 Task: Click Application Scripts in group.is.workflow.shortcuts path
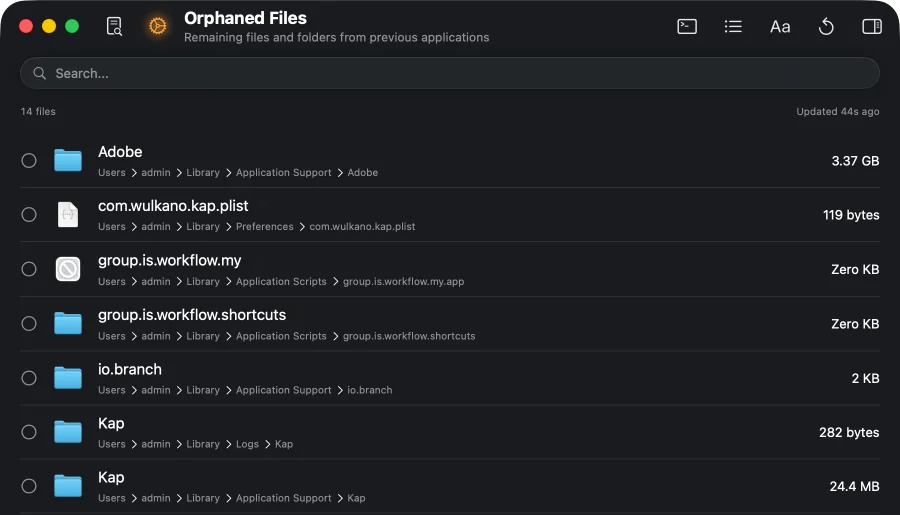[281, 336]
